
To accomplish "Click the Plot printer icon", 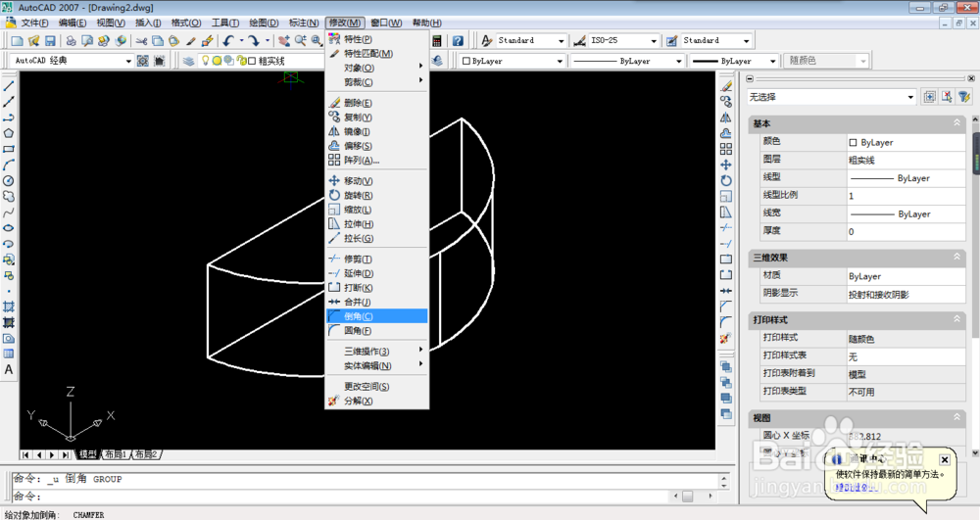I will click(72, 40).
